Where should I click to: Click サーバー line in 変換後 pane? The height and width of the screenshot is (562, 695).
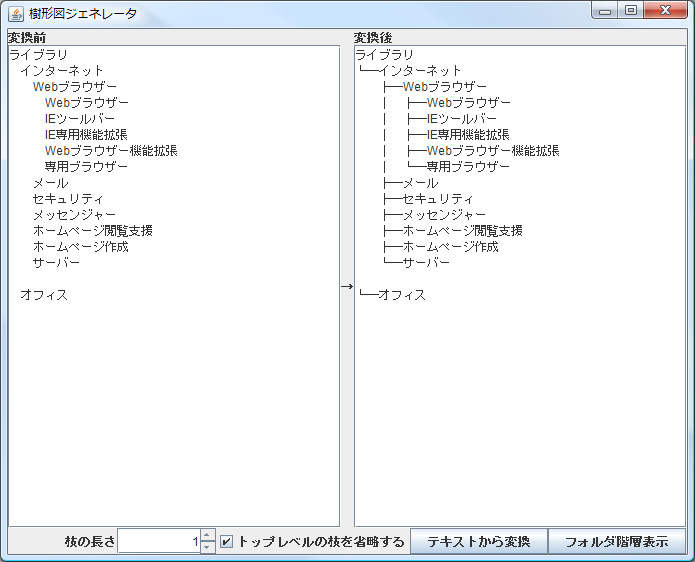(426, 263)
